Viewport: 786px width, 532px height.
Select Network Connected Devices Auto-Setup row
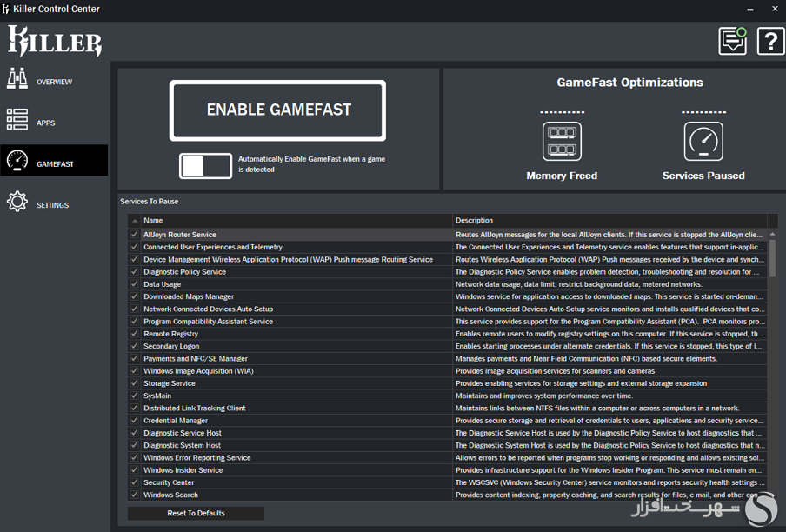[x=447, y=309]
